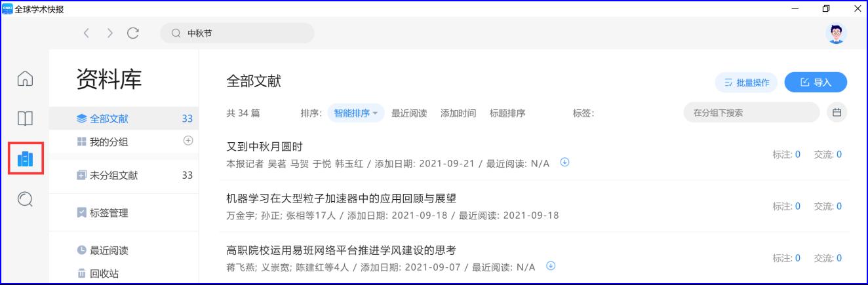Image resolution: width=868 pixels, height=285 pixels.
Task: Add a new group with plus icon
Action: pos(187,140)
